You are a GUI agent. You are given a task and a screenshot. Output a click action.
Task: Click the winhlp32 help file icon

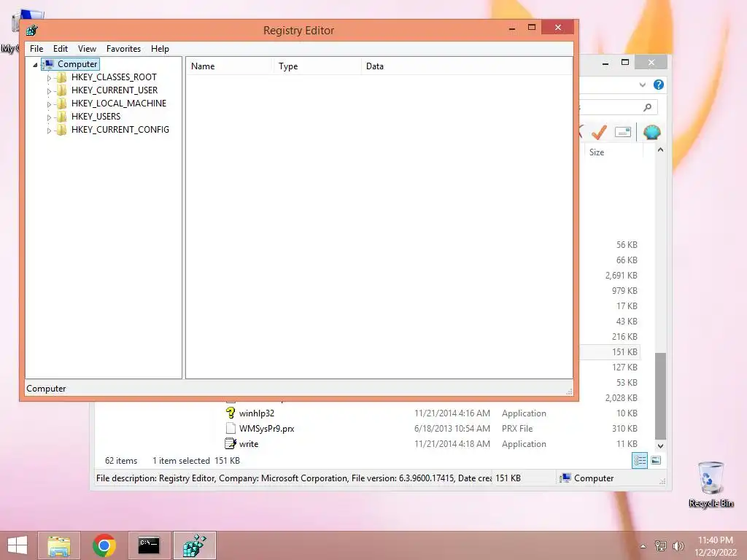[x=231, y=413]
